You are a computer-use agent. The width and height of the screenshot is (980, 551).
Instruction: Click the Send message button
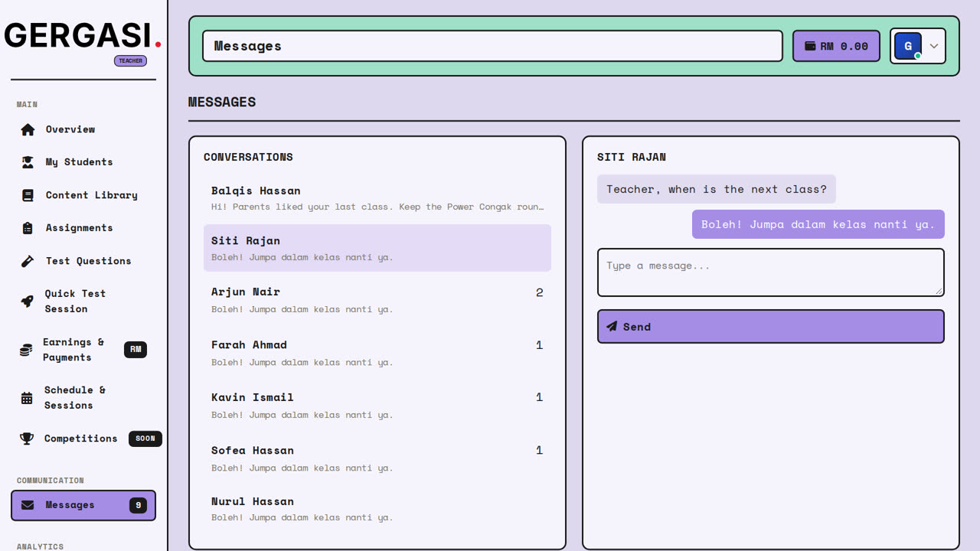[770, 326]
